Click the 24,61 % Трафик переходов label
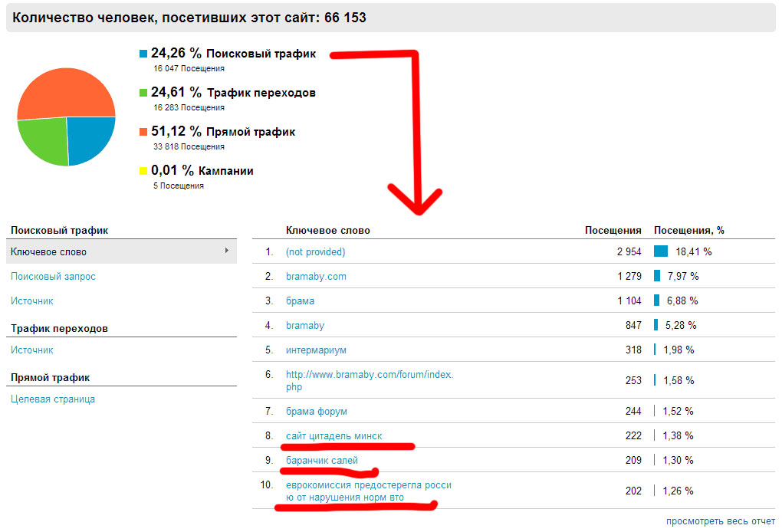This screenshot has height=532, width=782. [x=233, y=92]
